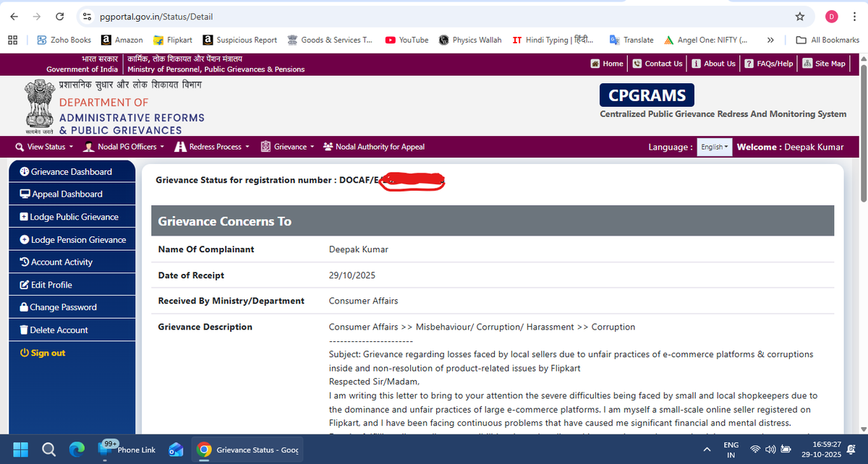Viewport: 868px width, 464px height.
Task: Open the Angel One NIFTY bookmark
Action: point(706,40)
